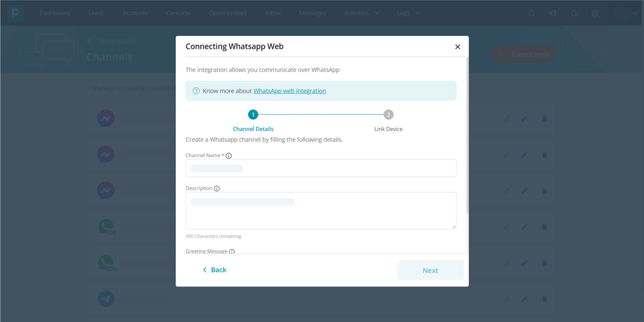Open the notifications bell

[574, 13]
